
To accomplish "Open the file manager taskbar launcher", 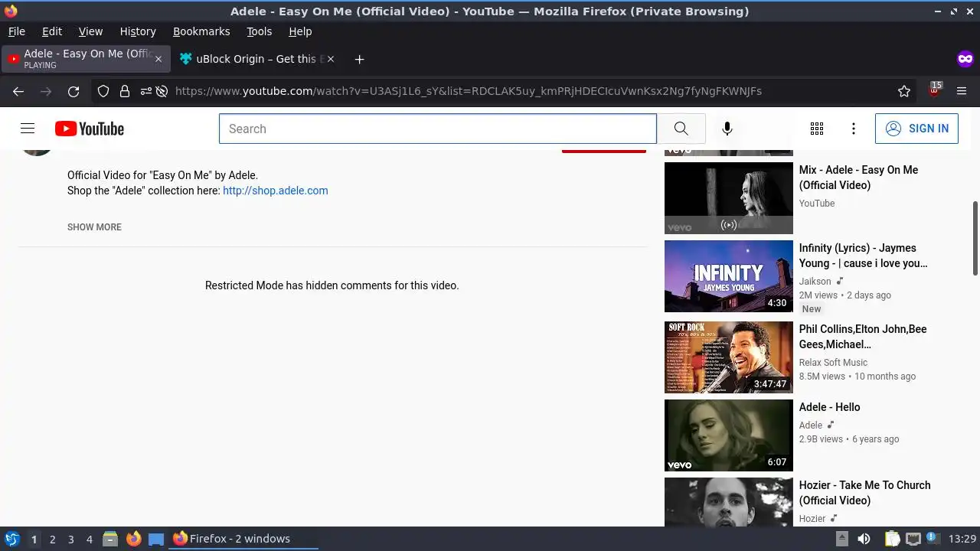I will point(110,539).
